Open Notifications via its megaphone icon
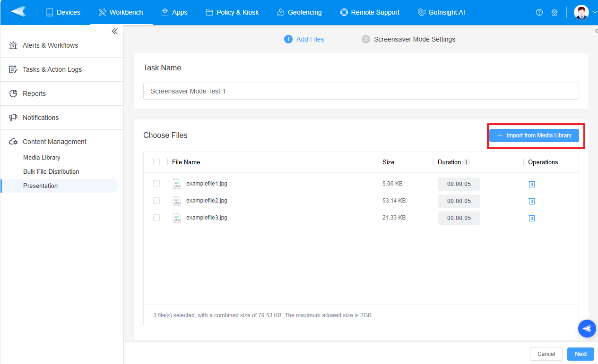This screenshot has height=364, width=598. point(13,117)
